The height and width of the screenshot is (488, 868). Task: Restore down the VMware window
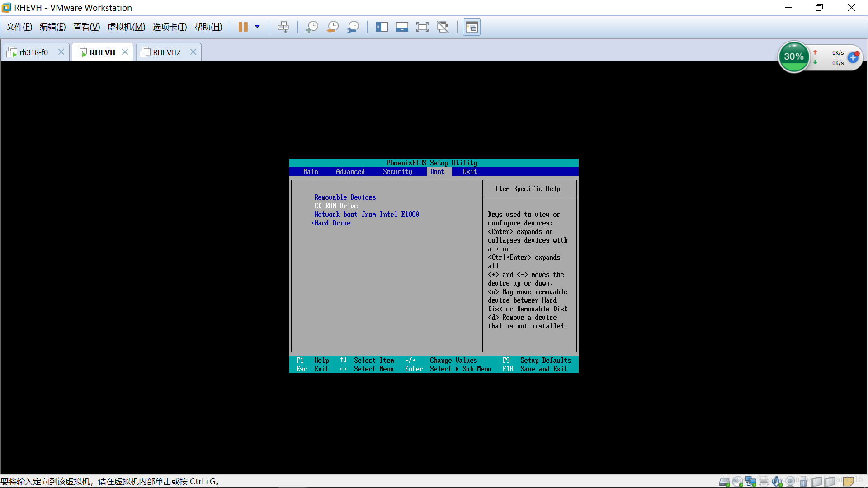tap(819, 8)
